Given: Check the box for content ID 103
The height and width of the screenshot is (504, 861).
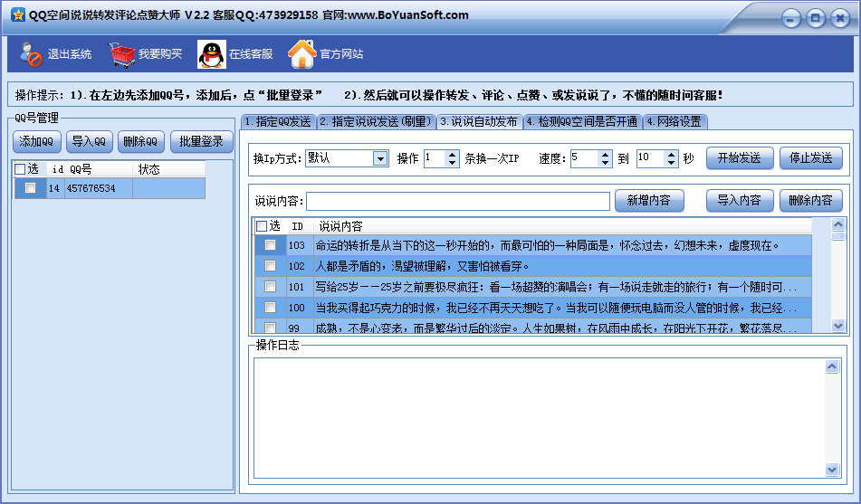Looking at the screenshot, I should tap(270, 245).
